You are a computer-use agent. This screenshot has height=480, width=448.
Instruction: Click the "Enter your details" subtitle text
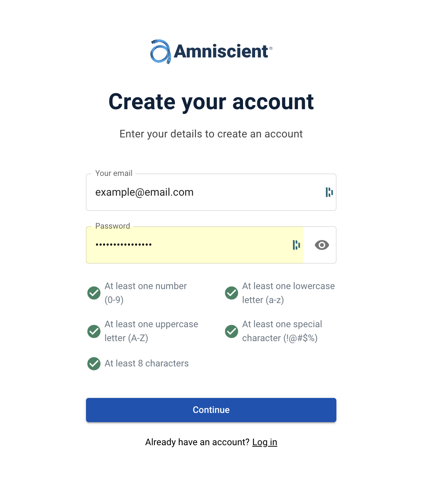click(x=211, y=134)
